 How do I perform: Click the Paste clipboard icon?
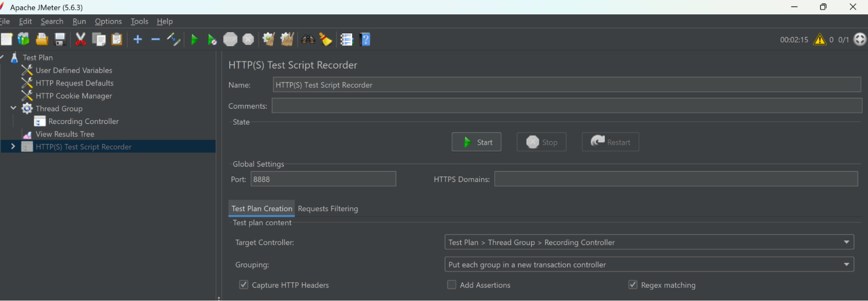[x=117, y=39]
